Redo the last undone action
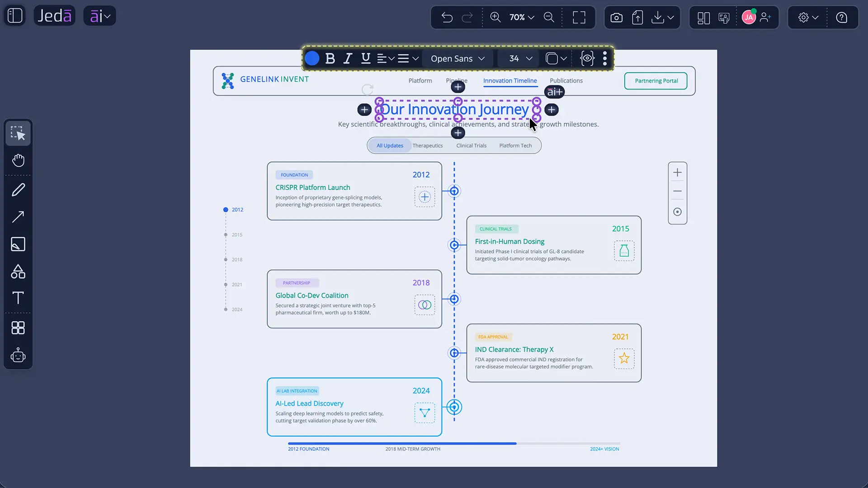Image resolution: width=868 pixels, height=488 pixels. [x=467, y=18]
